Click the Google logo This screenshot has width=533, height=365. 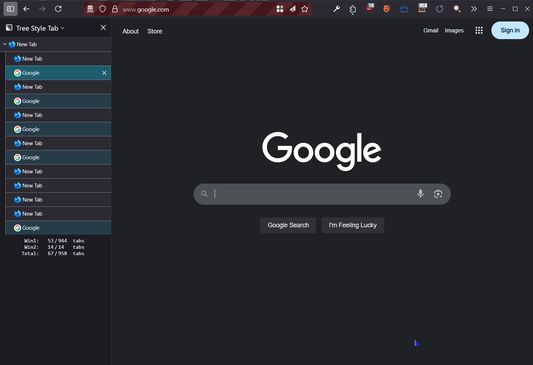[x=322, y=151]
